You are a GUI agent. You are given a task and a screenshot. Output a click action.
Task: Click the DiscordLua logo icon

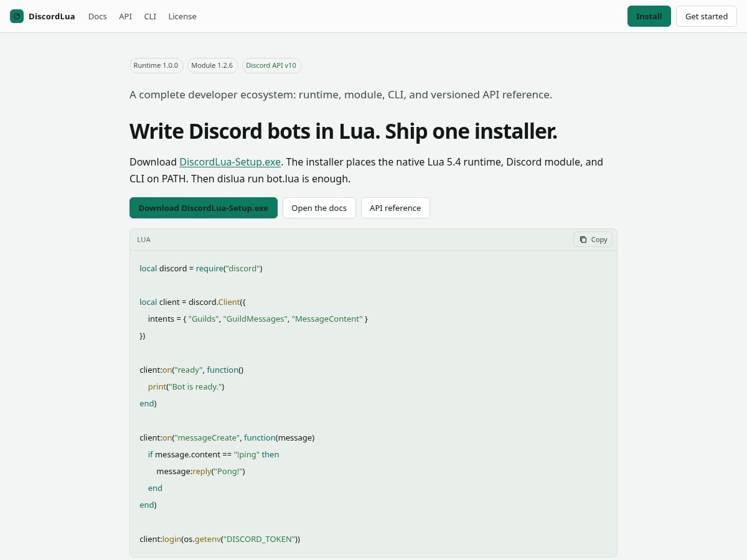click(17, 16)
